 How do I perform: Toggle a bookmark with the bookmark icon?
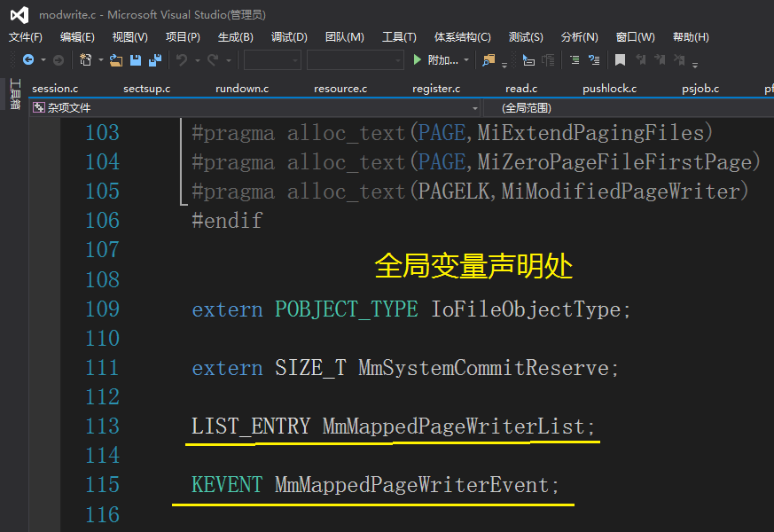click(x=620, y=60)
